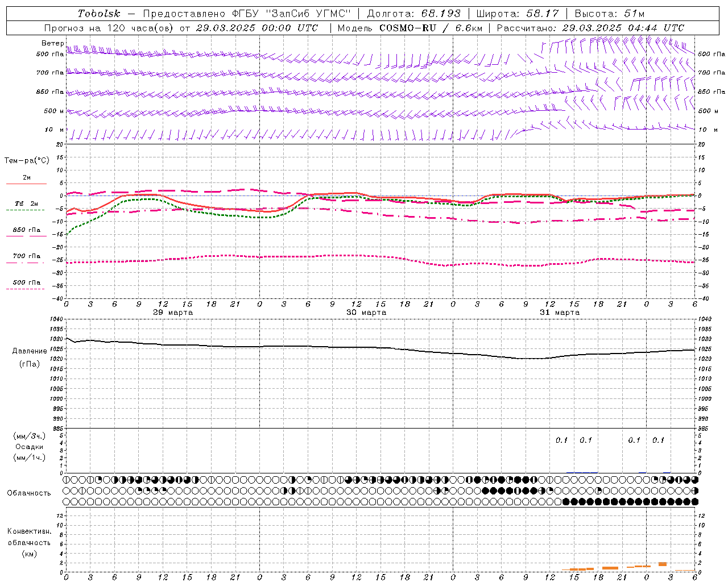
Task: Click the dashed line sample under the '500 гПа' legend
Action: point(26,289)
